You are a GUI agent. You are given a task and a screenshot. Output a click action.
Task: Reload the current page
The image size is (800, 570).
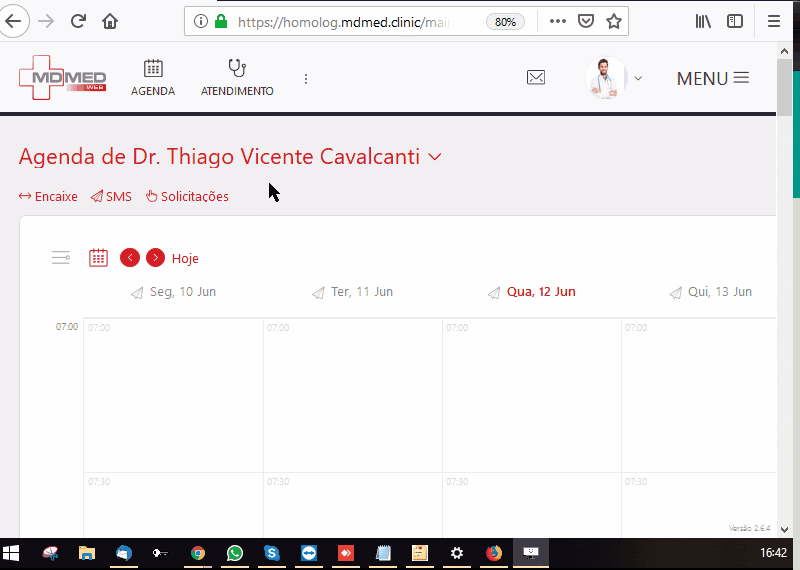[78, 21]
